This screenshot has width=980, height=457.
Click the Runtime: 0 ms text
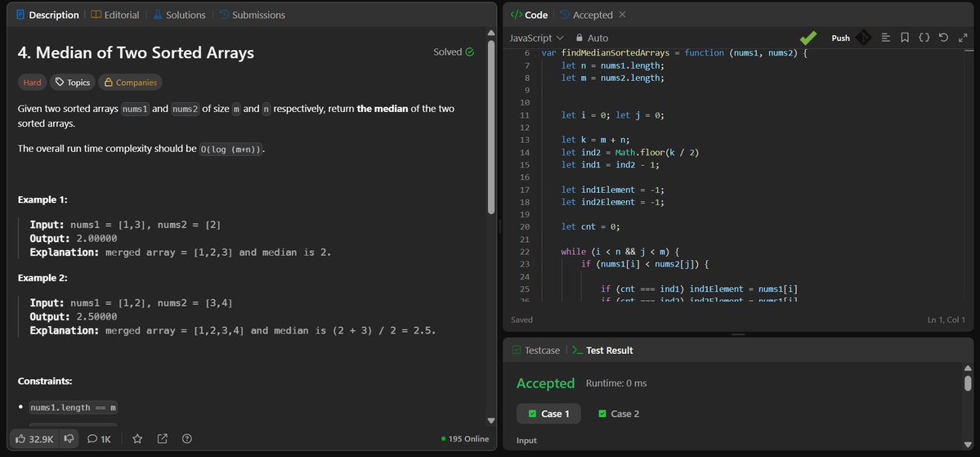(616, 383)
